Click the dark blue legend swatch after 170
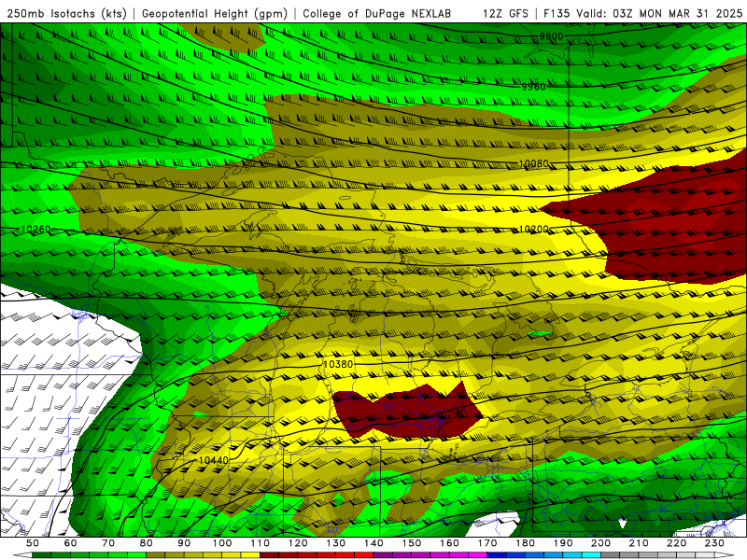 (x=497, y=555)
